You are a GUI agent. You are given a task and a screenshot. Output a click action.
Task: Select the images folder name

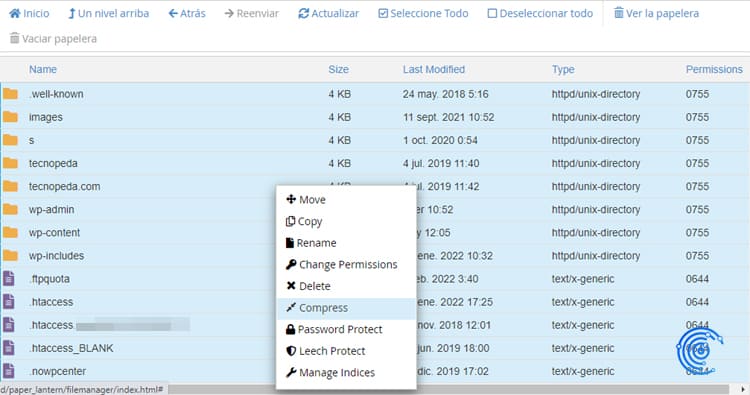[45, 117]
